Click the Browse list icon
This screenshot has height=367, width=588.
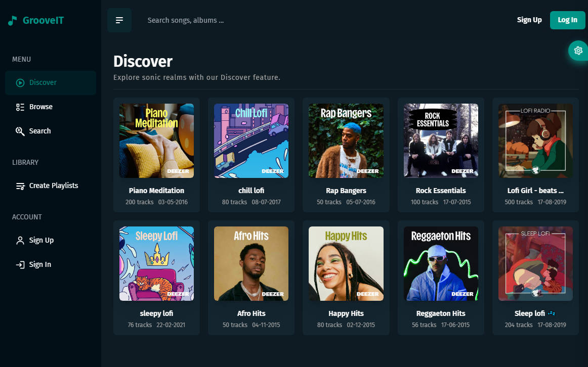click(x=20, y=107)
